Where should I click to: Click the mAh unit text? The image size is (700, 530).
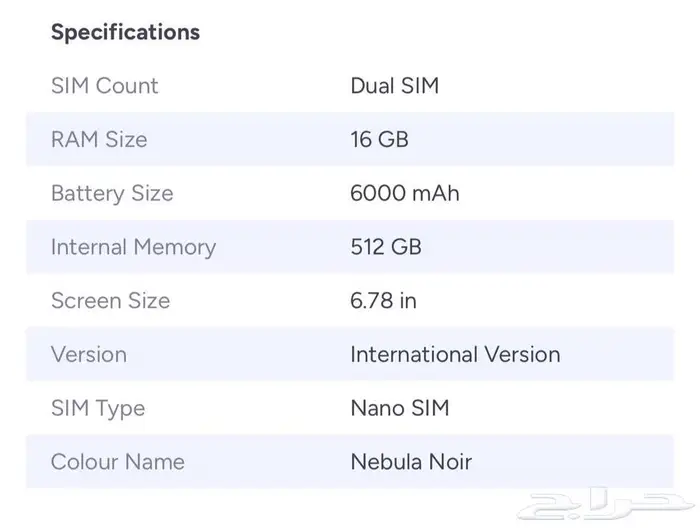(x=435, y=193)
